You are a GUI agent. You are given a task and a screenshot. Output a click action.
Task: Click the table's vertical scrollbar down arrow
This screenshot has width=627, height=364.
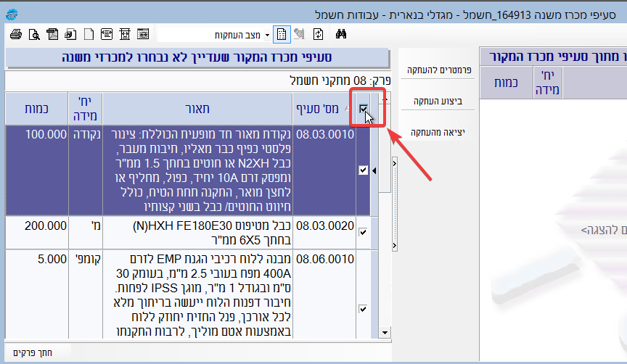tap(385, 333)
